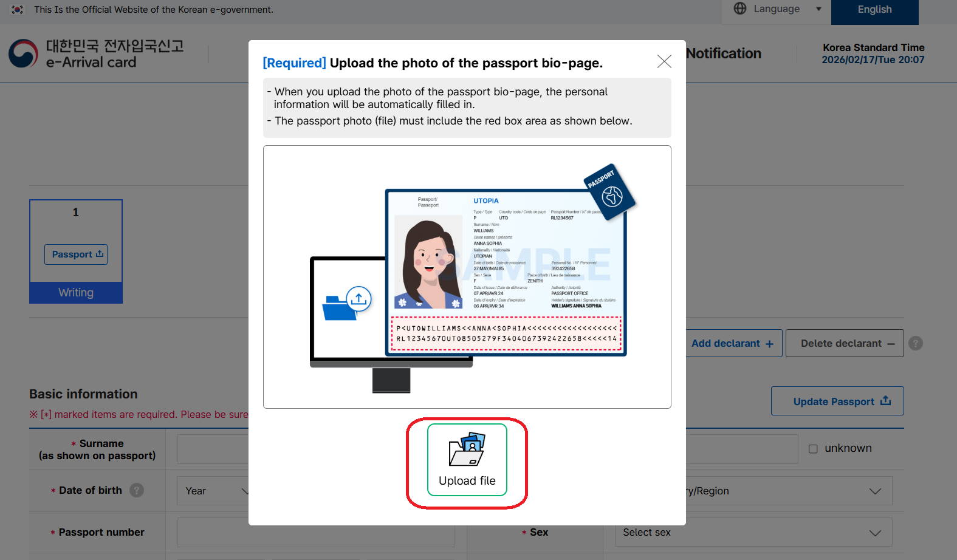Click the Korea Standard Time date text
Viewport: 957px width, 560px height.
873,60
